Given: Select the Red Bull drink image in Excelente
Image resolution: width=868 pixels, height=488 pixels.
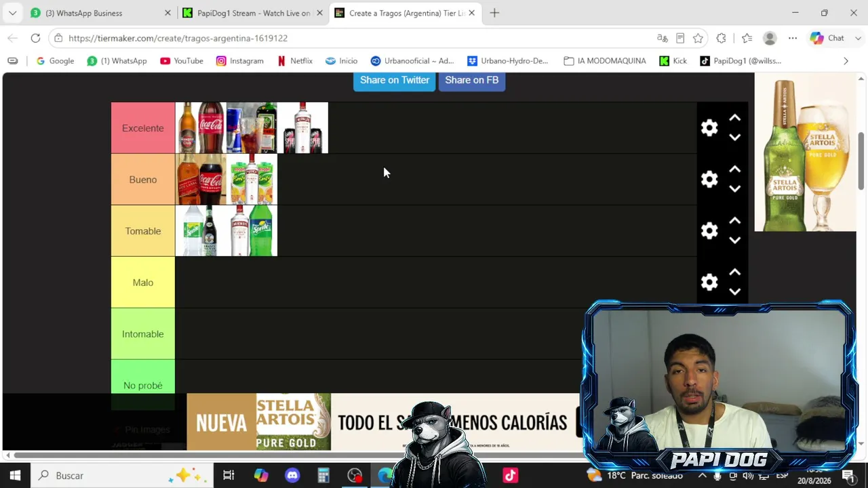Looking at the screenshot, I should (252, 128).
